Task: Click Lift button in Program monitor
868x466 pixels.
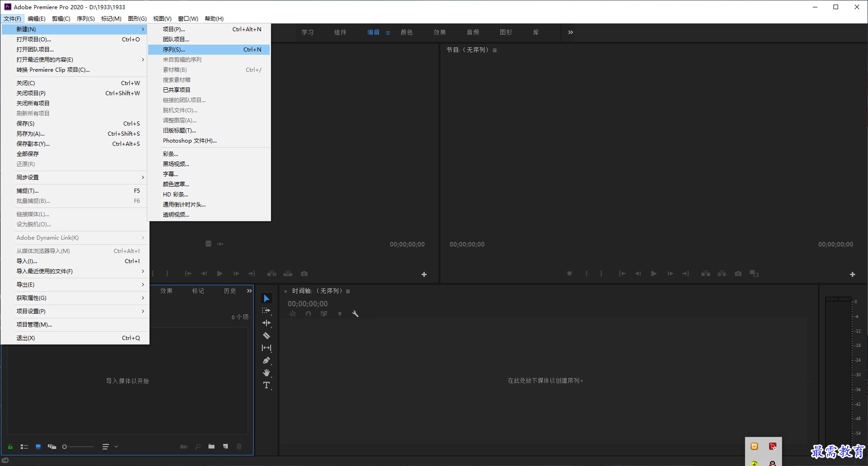Action: coord(706,274)
